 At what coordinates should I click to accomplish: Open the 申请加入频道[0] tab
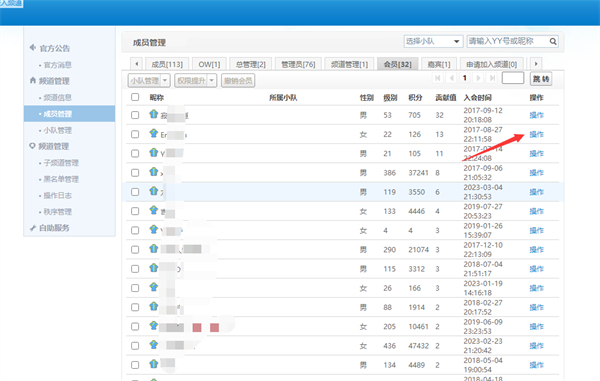click(492, 64)
